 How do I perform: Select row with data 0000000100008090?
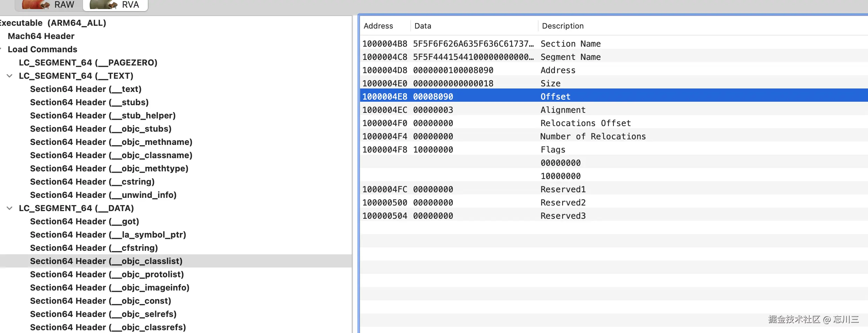(x=614, y=70)
